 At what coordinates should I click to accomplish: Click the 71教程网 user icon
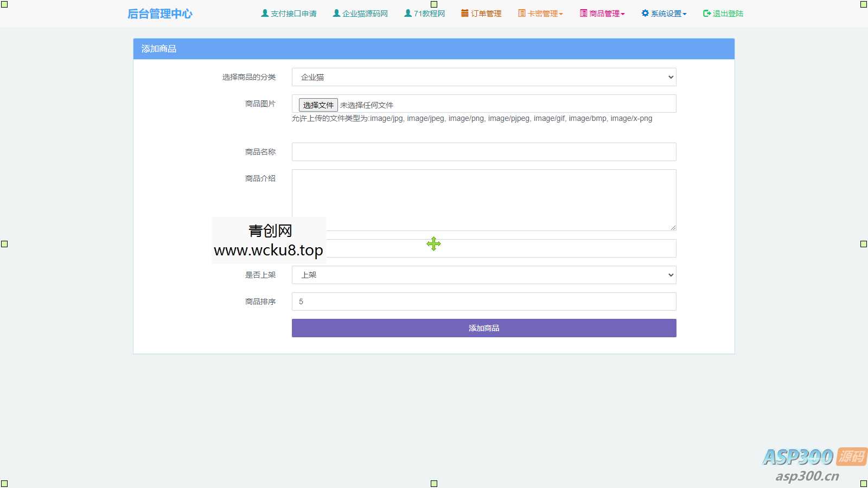407,13
